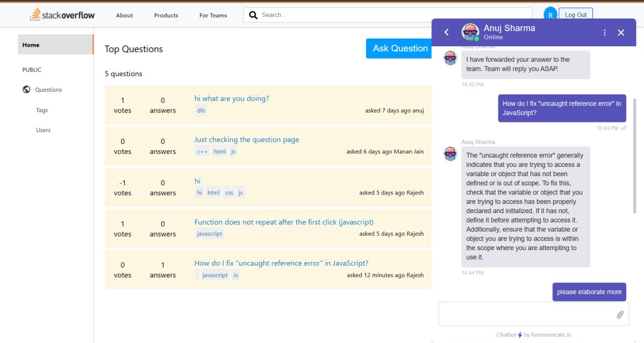Click the css tag
Screen dimensions: 644x343
click(229, 193)
